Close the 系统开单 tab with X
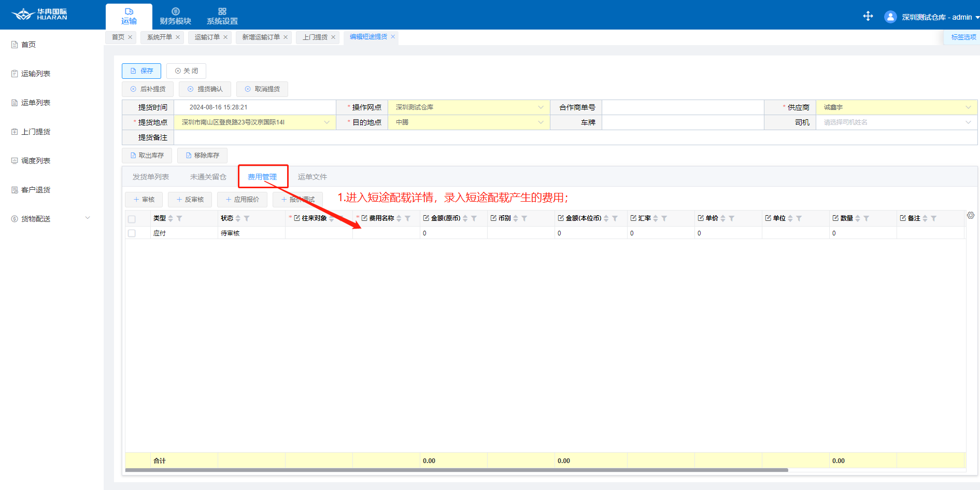 tap(178, 37)
